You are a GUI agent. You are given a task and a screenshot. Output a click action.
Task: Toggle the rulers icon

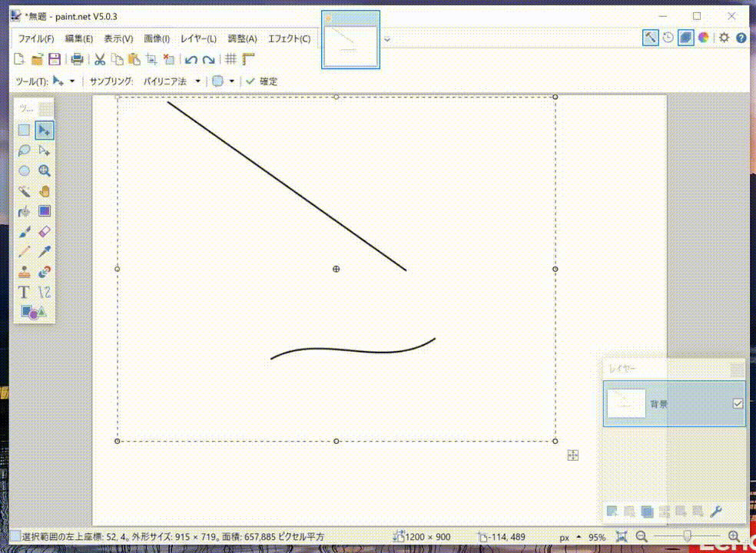248,59
